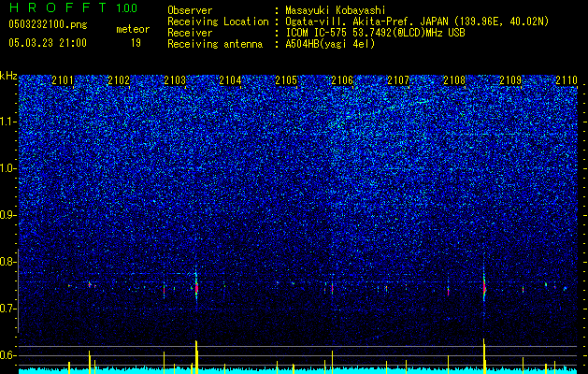Screen dimensions: 588x374
Task: Click the ICOM IC-575 53.7492 MHz USB text
Action: click(376, 33)
